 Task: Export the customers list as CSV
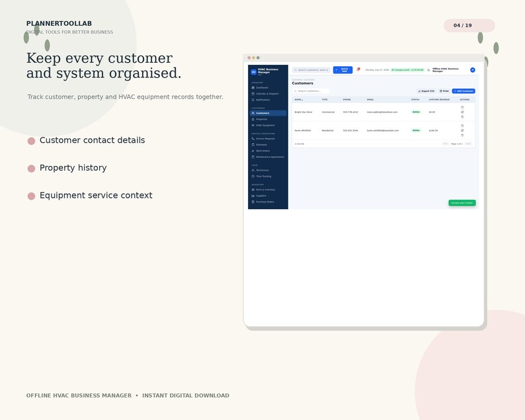tap(426, 91)
